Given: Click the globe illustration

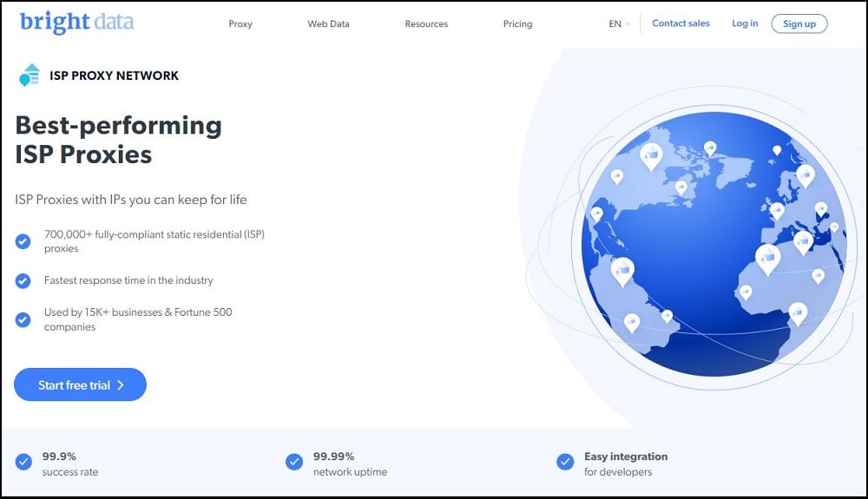Looking at the screenshot, I should 714,243.
